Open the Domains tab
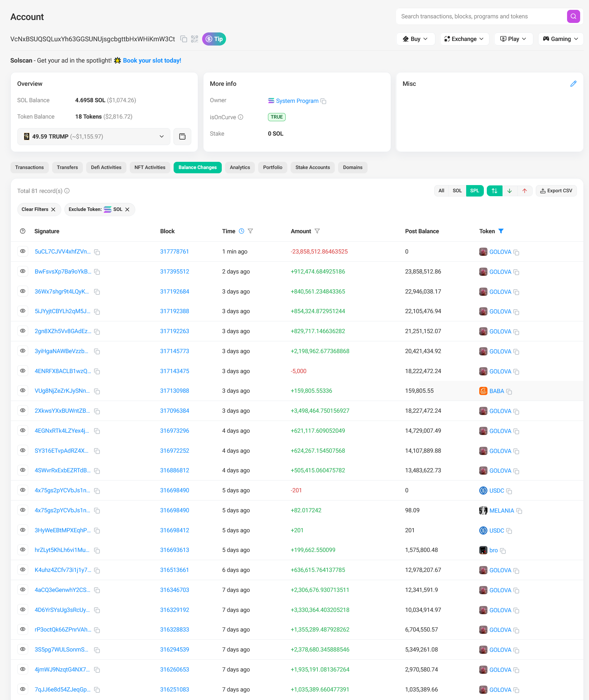This screenshot has height=700, width=589. coord(352,168)
